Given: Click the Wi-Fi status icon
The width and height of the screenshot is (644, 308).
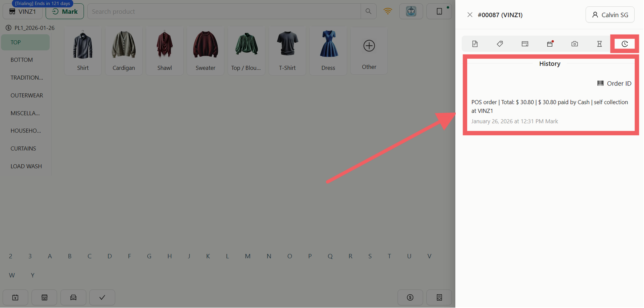Looking at the screenshot, I should [388, 11].
